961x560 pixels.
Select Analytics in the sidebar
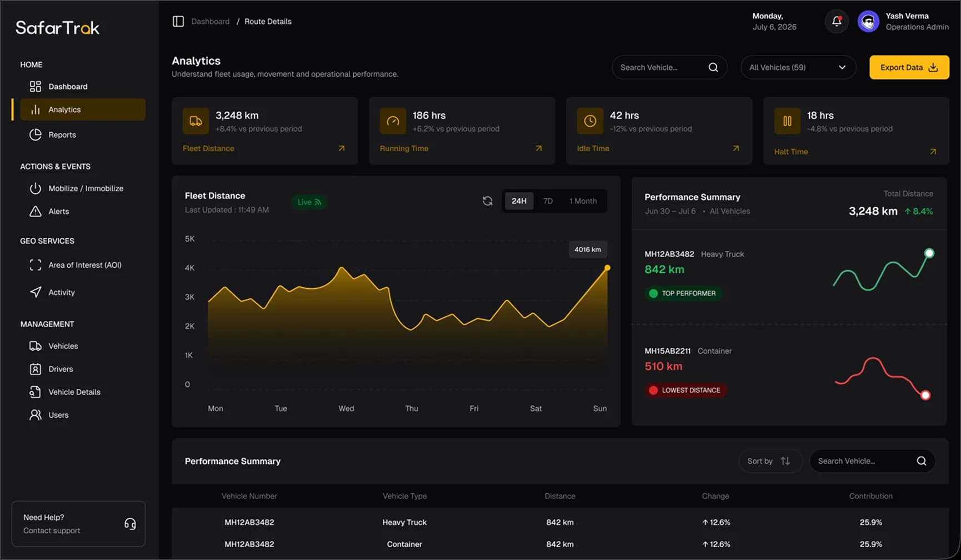click(x=83, y=109)
